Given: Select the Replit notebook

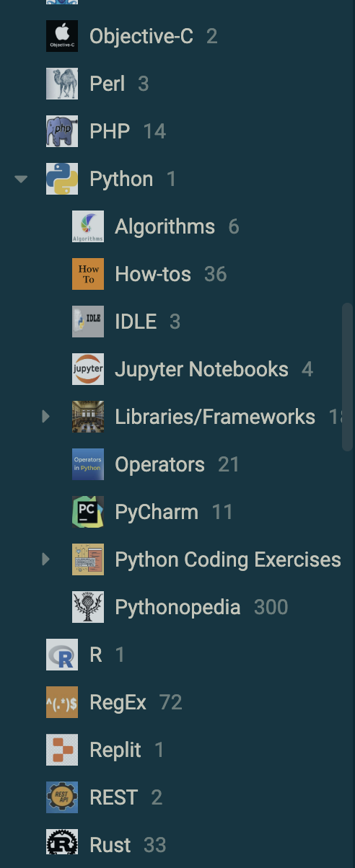Looking at the screenshot, I should click(115, 750).
